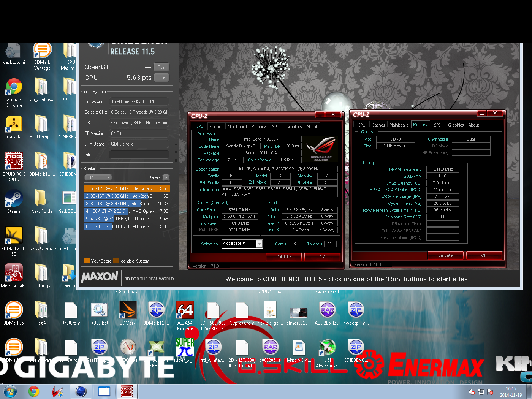Open the ati_winflash folder icon
The height and width of the screenshot is (399, 532).
tap(42, 90)
